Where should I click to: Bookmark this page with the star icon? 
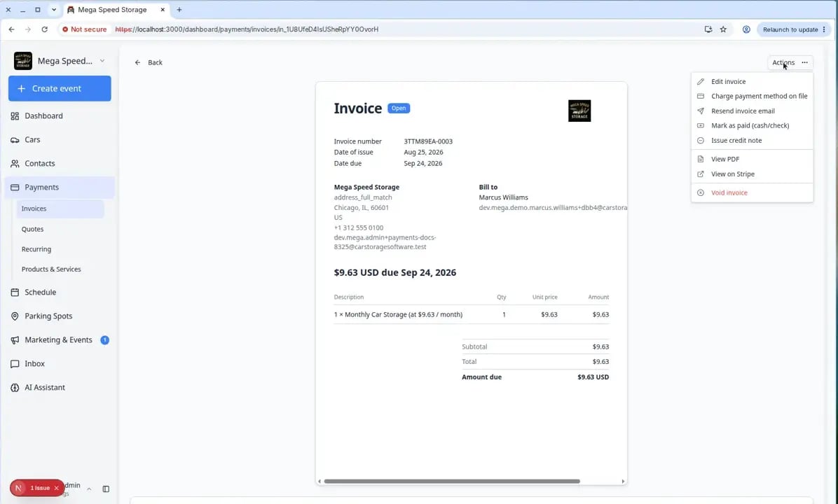[x=723, y=29]
